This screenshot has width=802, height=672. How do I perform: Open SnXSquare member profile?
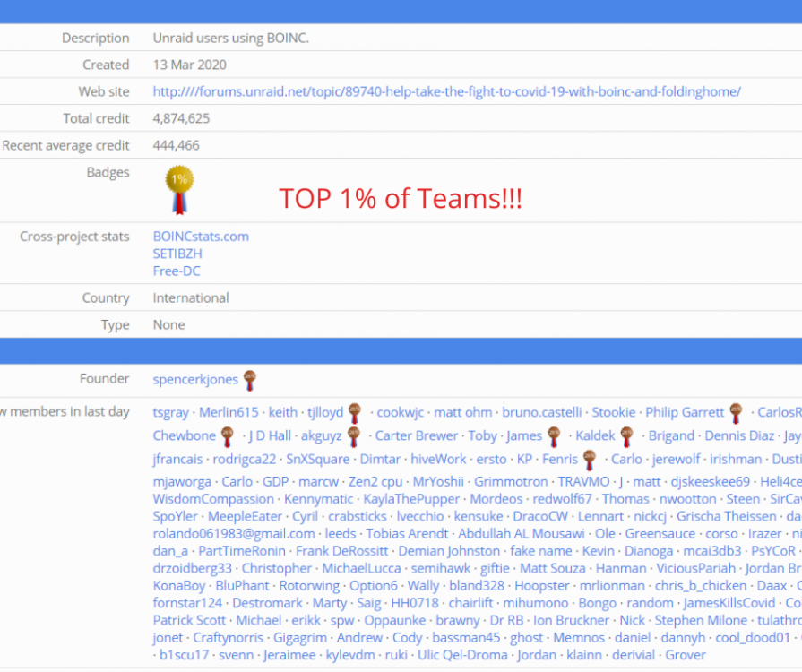coord(317,460)
